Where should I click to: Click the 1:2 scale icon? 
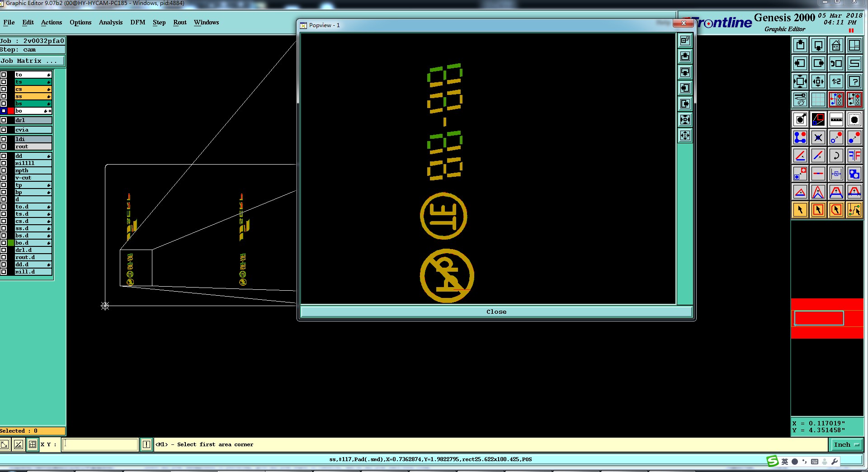[836, 81]
